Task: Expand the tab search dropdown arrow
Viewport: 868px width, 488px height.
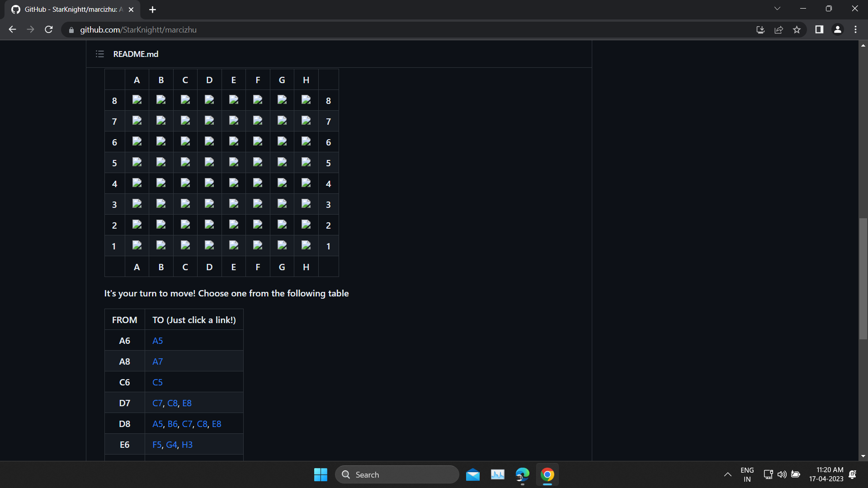Action: (x=777, y=8)
